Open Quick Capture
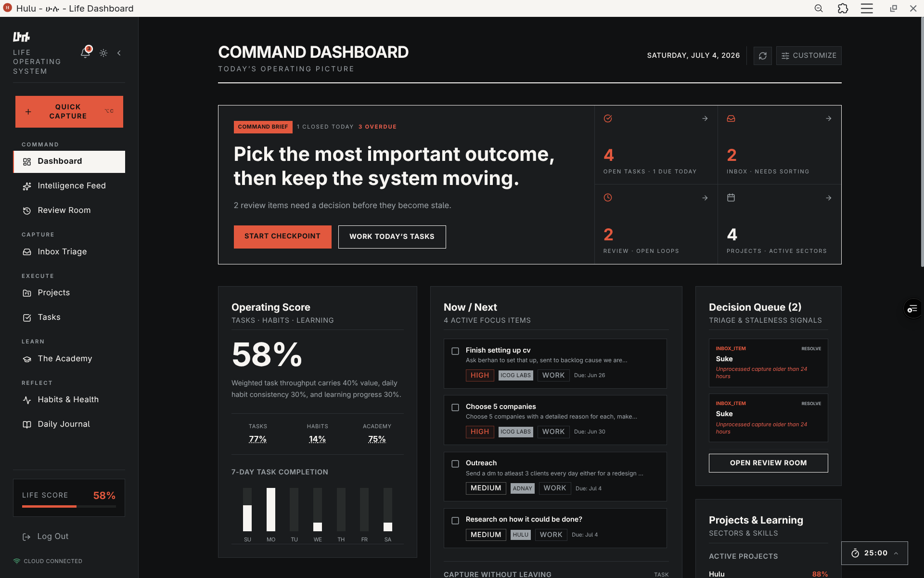 [x=69, y=111]
